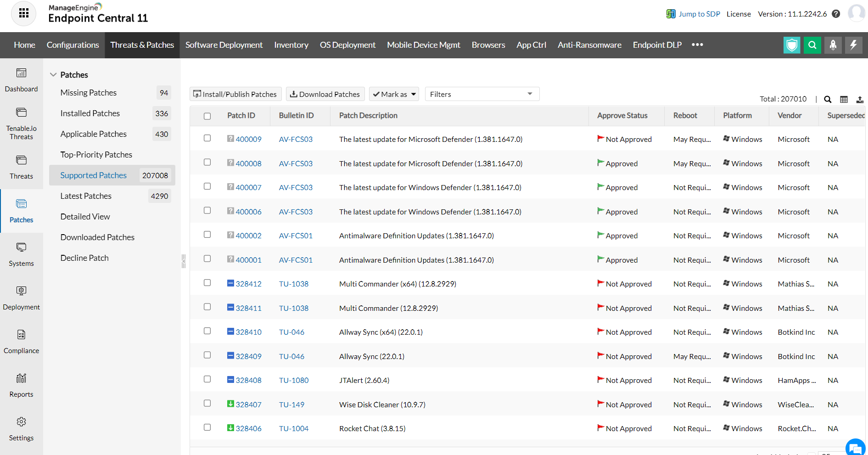Click the sidebar collapse splitter handle
Image resolution: width=868 pixels, height=455 pixels.
click(184, 261)
